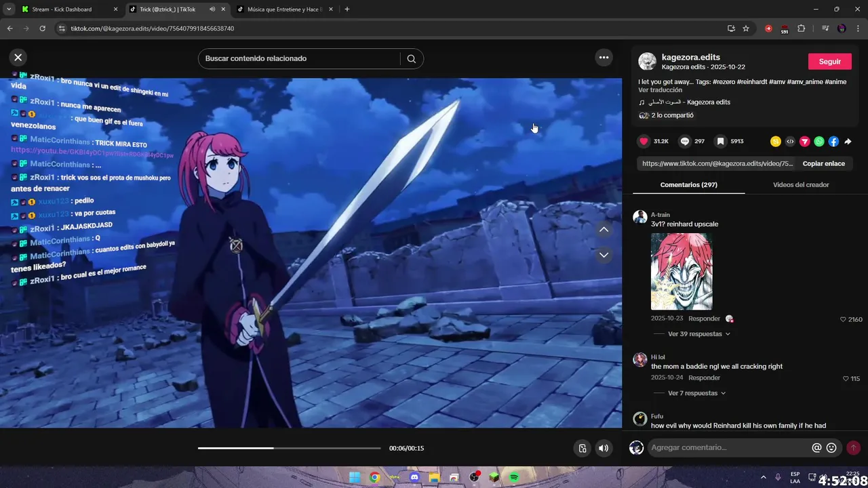Open the original sound Kagezora edits link
Screen dimensions: 868x488
(689, 102)
